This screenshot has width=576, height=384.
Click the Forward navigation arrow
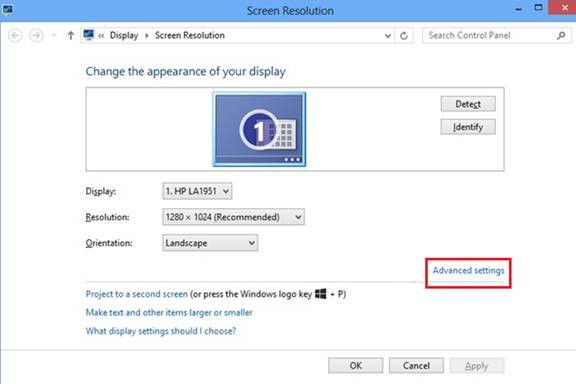pyautogui.click(x=36, y=36)
